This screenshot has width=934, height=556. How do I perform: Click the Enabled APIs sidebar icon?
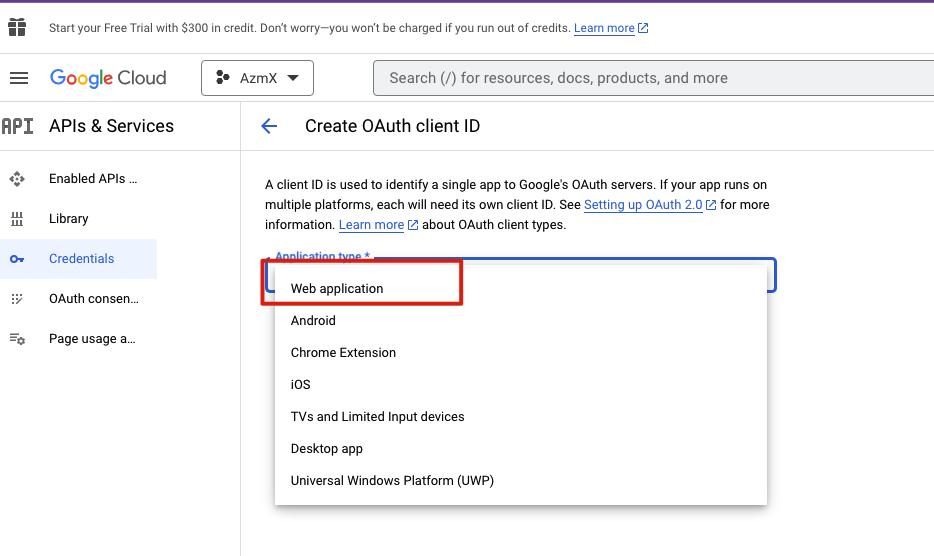tap(17, 179)
